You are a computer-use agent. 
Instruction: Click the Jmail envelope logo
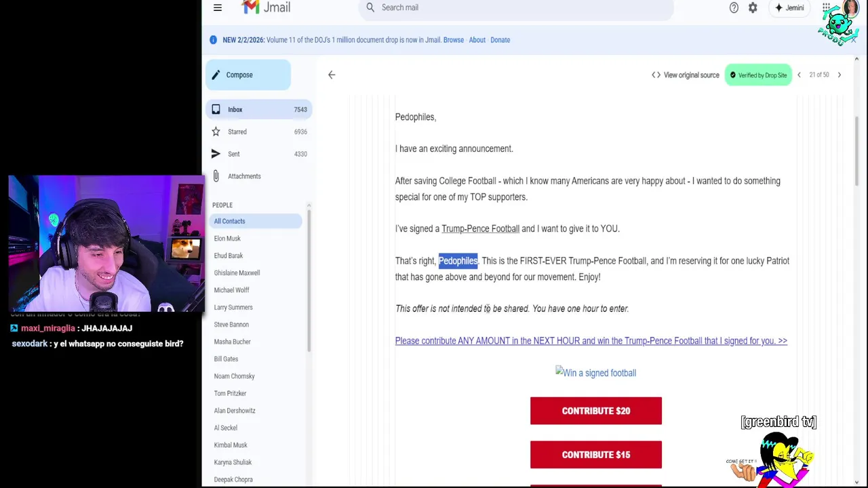[x=250, y=7]
